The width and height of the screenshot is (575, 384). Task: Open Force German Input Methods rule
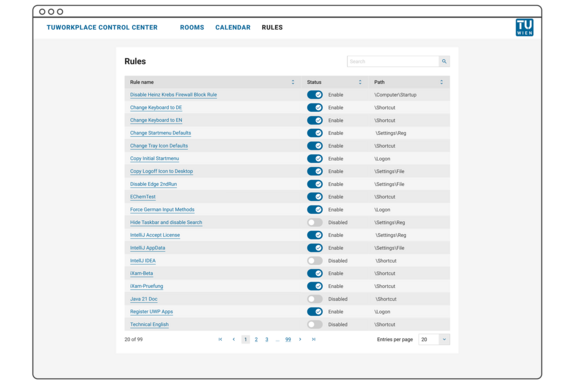click(x=162, y=209)
